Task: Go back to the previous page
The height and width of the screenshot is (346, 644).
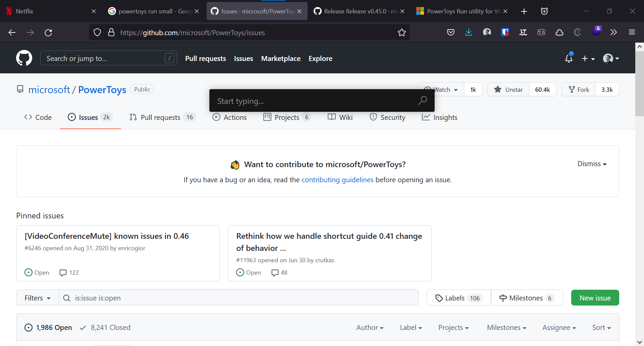Action: coord(12,32)
